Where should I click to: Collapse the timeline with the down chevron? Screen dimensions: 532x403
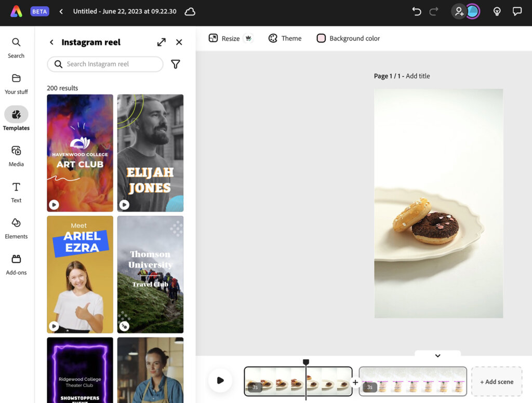coord(438,355)
